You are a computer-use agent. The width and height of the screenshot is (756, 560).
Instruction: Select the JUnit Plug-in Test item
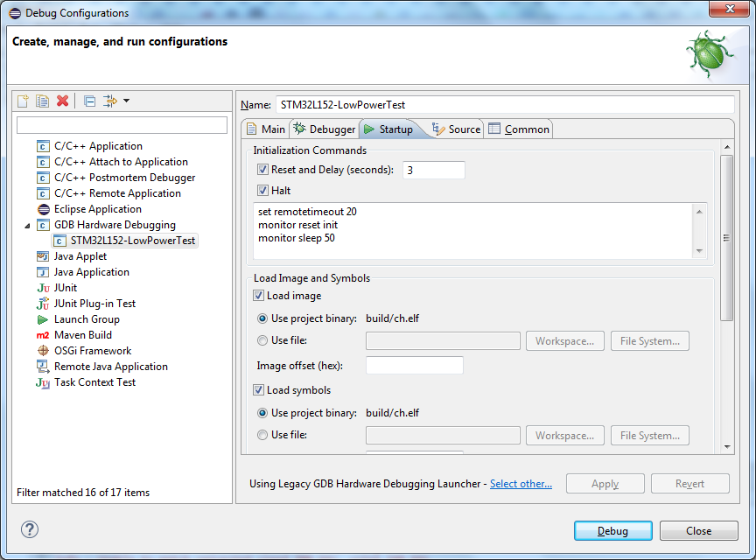(x=94, y=304)
